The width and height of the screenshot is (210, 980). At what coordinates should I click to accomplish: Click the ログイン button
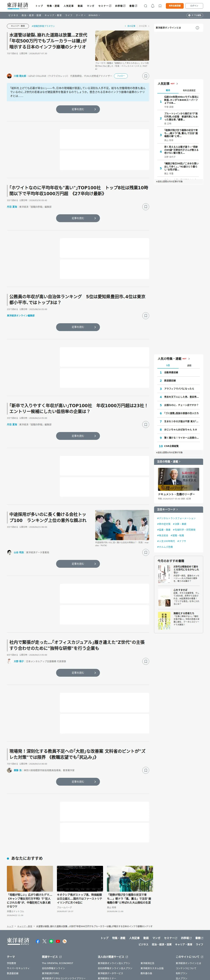click(x=194, y=6)
